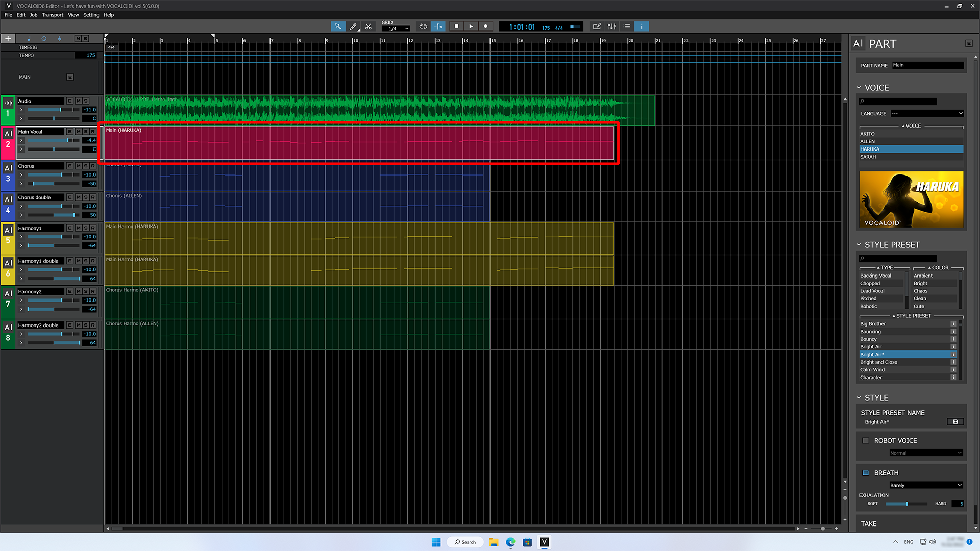Image resolution: width=980 pixels, height=551 pixels.
Task: Mute the Main Vocal track
Action: (x=78, y=131)
